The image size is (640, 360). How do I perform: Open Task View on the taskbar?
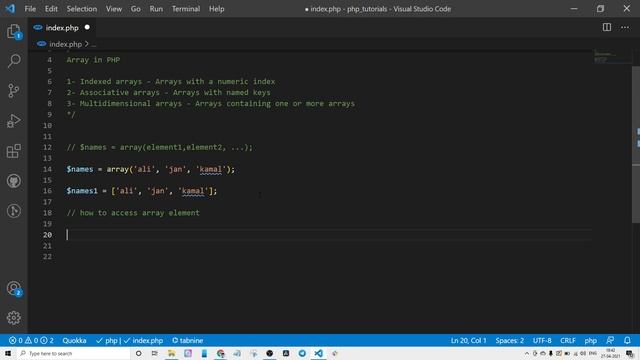pos(155,353)
